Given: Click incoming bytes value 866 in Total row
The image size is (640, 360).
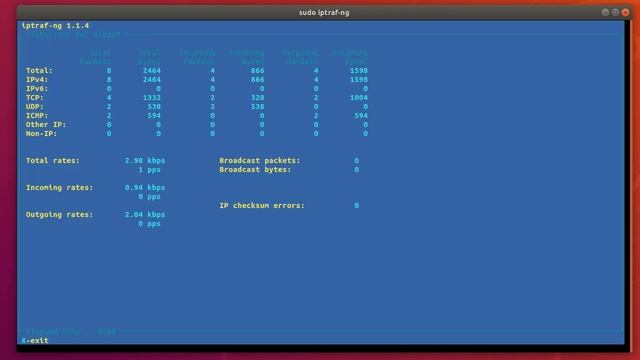Looking at the screenshot, I should pos(258,71).
